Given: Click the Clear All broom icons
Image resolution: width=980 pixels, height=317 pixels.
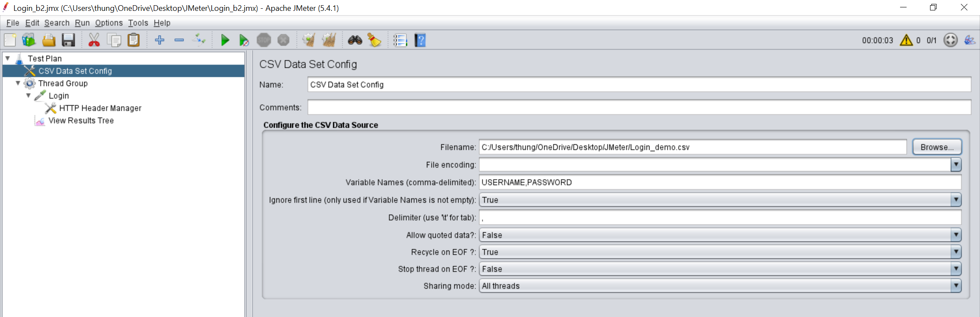Looking at the screenshot, I should (329, 40).
